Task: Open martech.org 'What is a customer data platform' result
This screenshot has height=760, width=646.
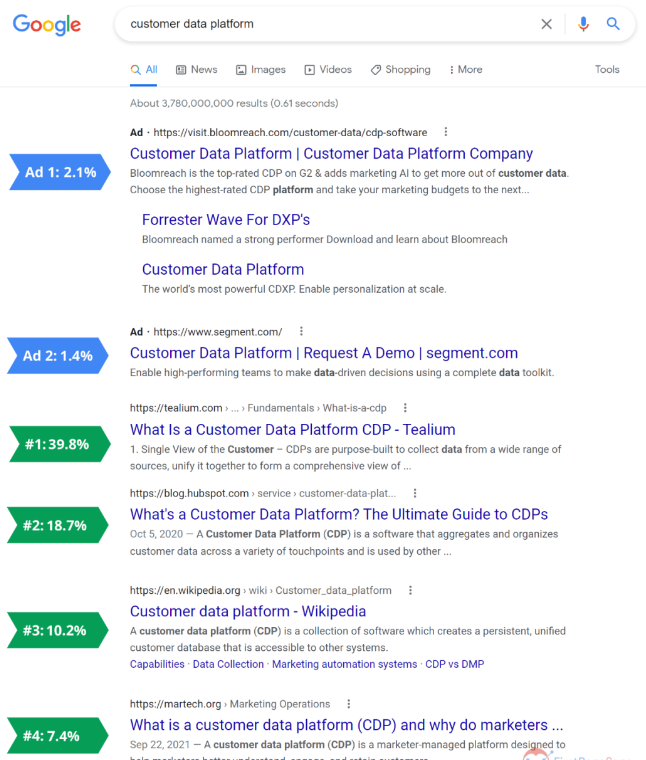Action: click(x=347, y=725)
